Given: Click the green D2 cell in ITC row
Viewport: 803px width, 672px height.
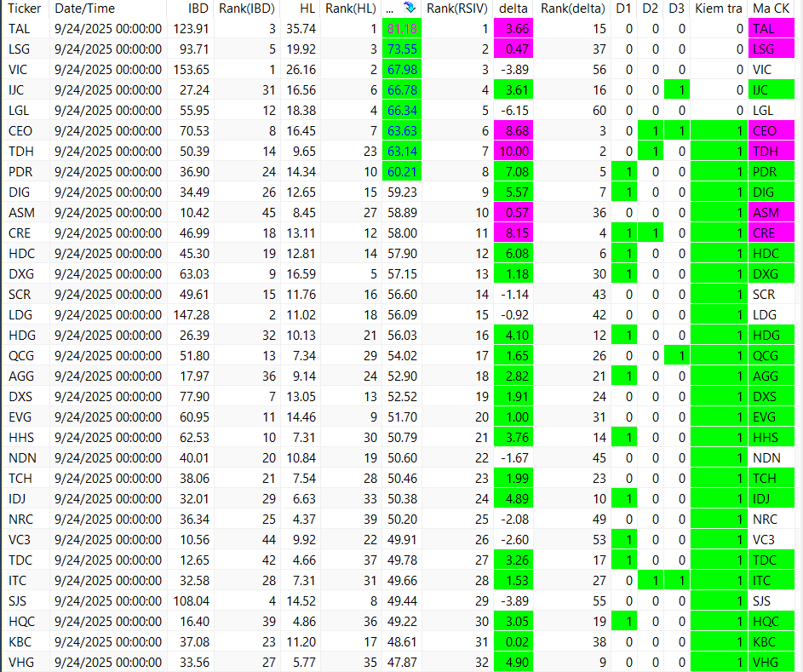Looking at the screenshot, I should click(651, 581).
